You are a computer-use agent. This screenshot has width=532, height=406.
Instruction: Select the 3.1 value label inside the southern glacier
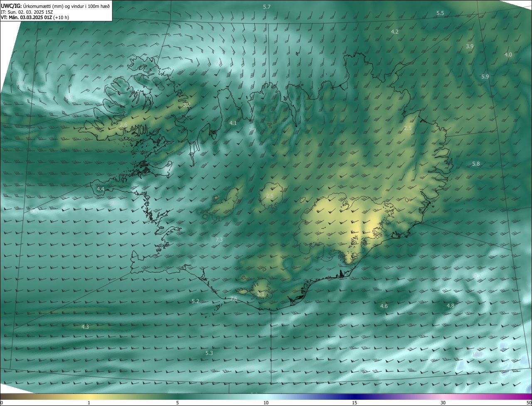click(x=261, y=294)
